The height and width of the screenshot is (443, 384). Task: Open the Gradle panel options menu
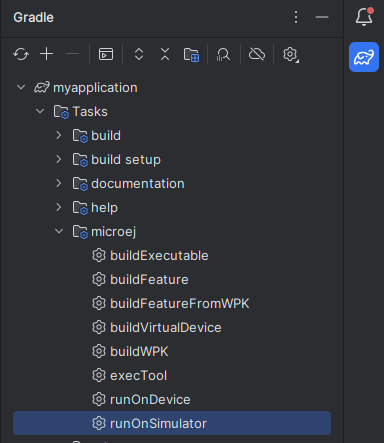296,17
